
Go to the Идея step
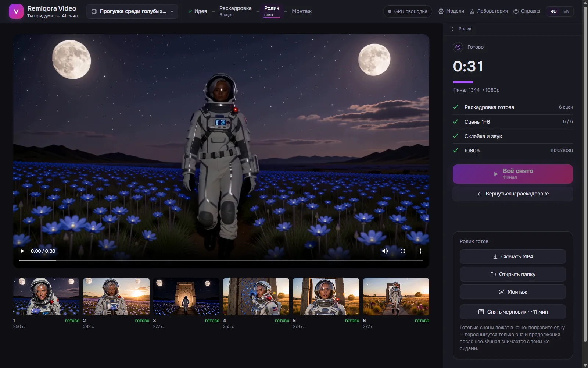click(198, 11)
